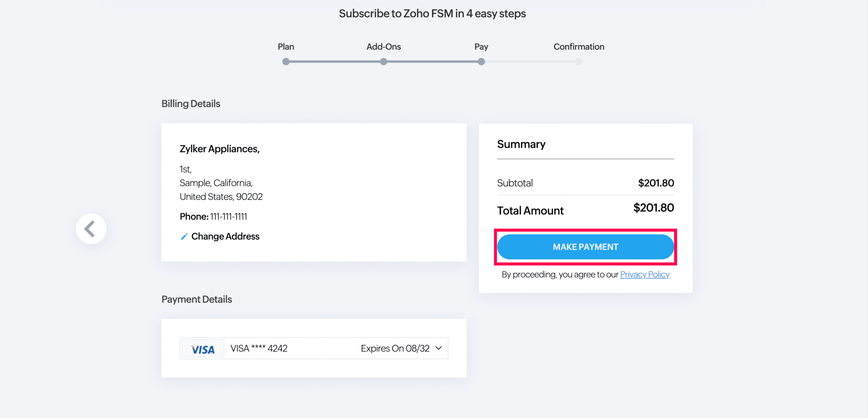Open the Privacy Policy link
Viewport: 868px width, 418px height.
(x=645, y=274)
